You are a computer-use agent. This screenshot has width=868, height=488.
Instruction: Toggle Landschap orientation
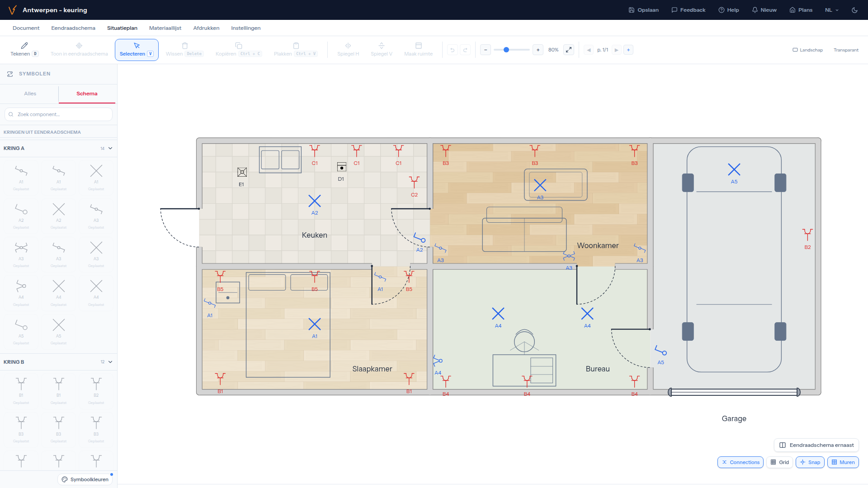pyautogui.click(x=807, y=50)
